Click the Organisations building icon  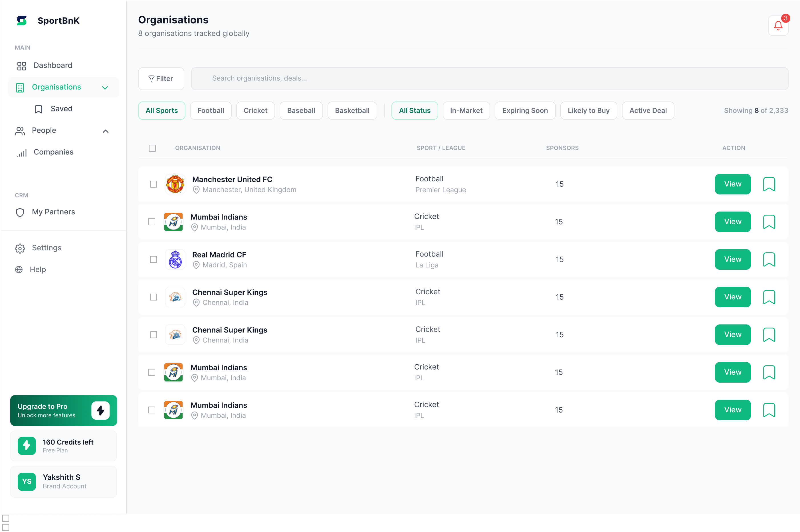click(20, 88)
